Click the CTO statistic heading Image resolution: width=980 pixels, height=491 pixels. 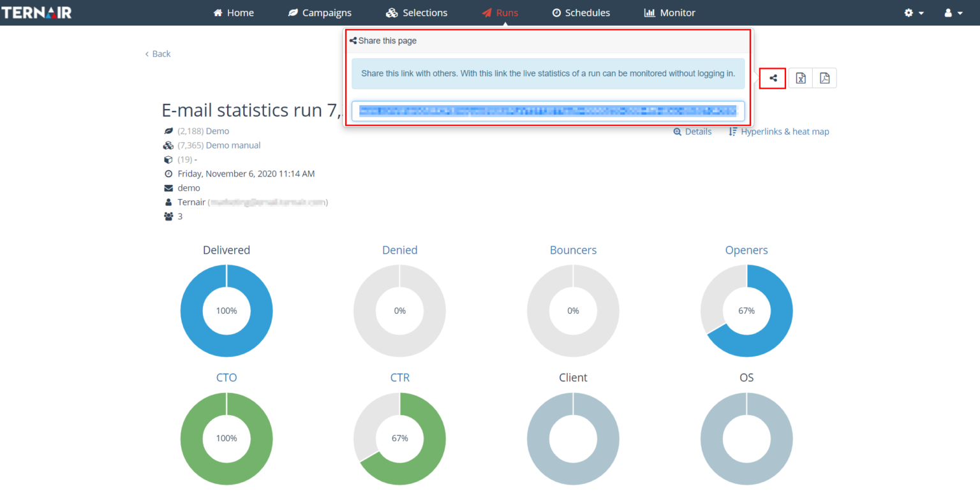click(226, 377)
